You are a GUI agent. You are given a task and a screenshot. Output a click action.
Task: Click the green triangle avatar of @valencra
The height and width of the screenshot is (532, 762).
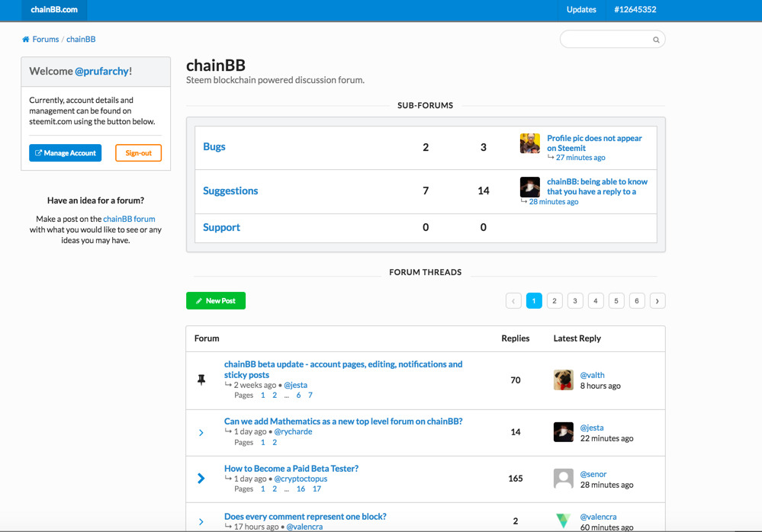click(563, 521)
